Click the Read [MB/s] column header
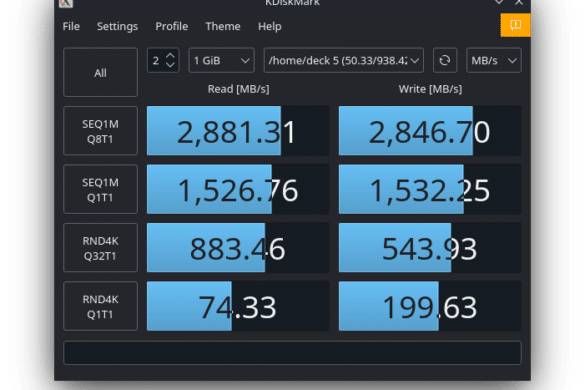Image resolution: width=585 pixels, height=390 pixels. click(x=238, y=89)
